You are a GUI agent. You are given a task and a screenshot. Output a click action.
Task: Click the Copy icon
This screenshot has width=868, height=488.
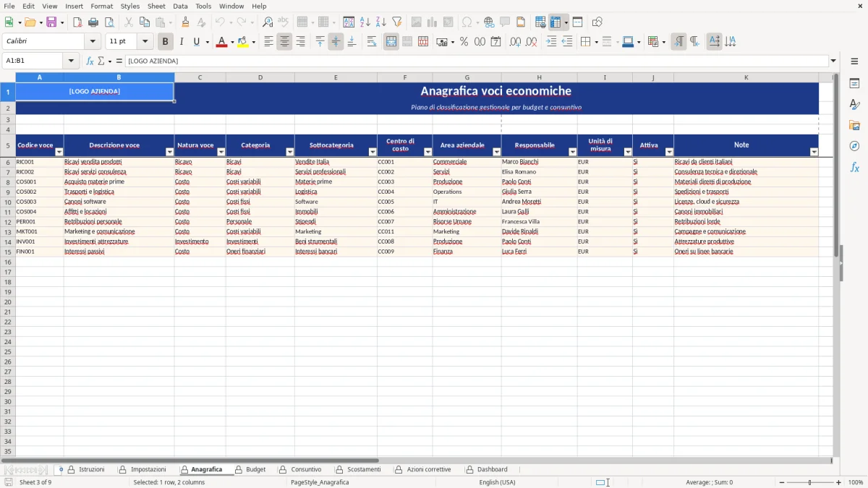click(x=145, y=22)
